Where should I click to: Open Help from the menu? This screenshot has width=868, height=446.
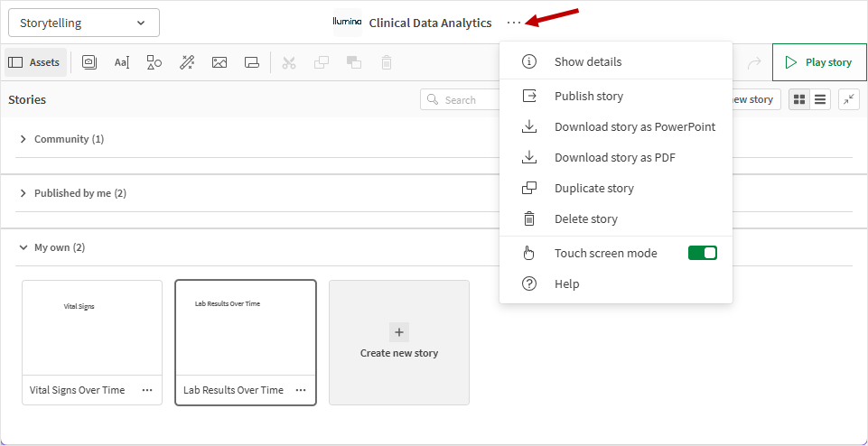point(616,283)
